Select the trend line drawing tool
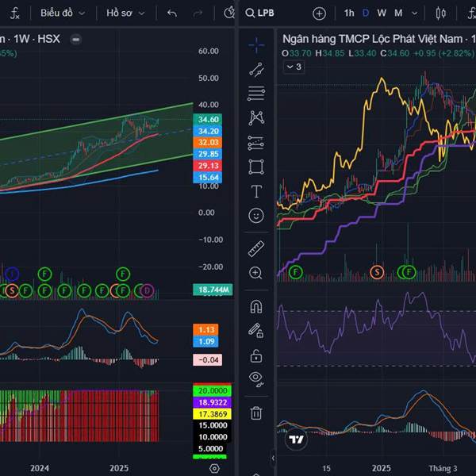Screen dimensions: 476x476 [x=256, y=70]
